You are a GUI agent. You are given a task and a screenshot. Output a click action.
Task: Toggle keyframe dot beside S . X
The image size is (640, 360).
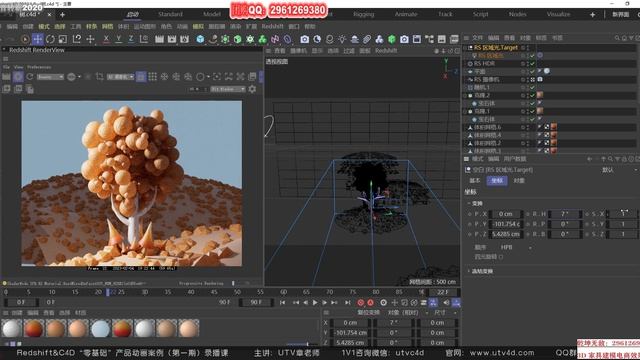click(x=587, y=214)
